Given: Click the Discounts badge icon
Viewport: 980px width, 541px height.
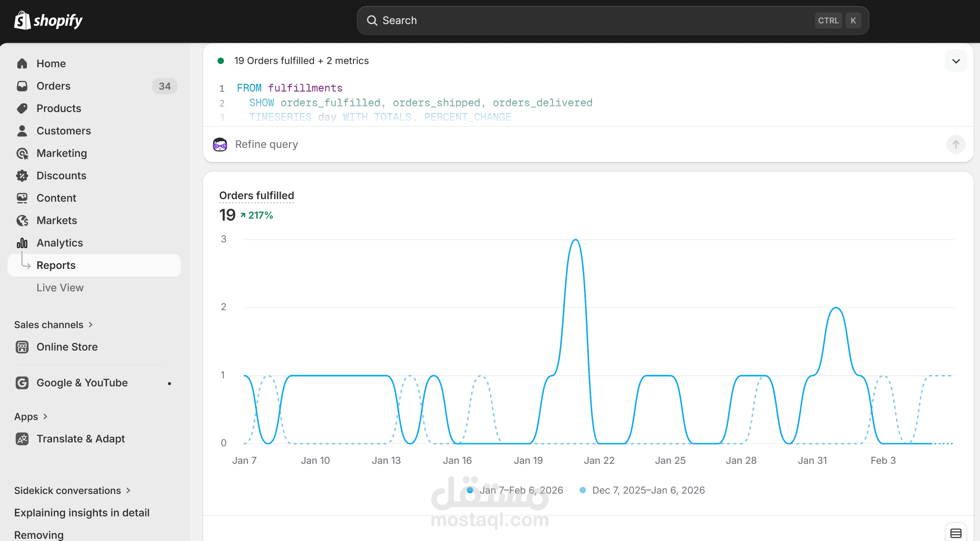Looking at the screenshot, I should (x=22, y=176).
